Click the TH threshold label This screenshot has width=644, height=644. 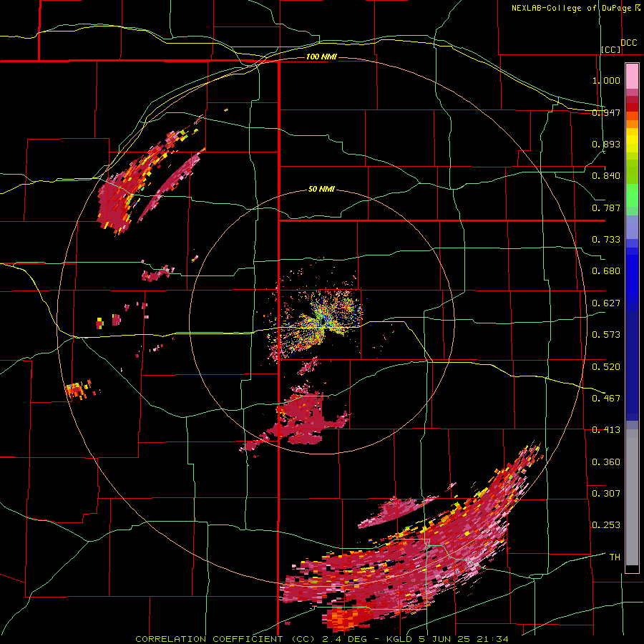tap(615, 557)
